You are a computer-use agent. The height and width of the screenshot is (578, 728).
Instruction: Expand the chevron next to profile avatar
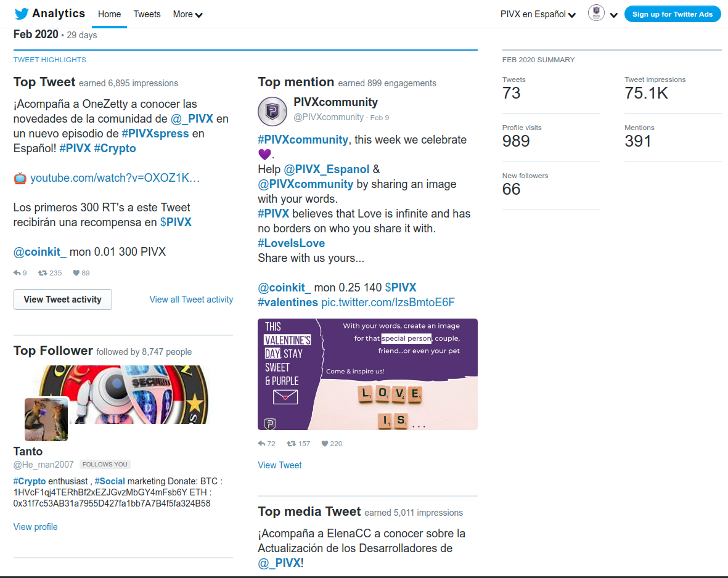coord(614,15)
